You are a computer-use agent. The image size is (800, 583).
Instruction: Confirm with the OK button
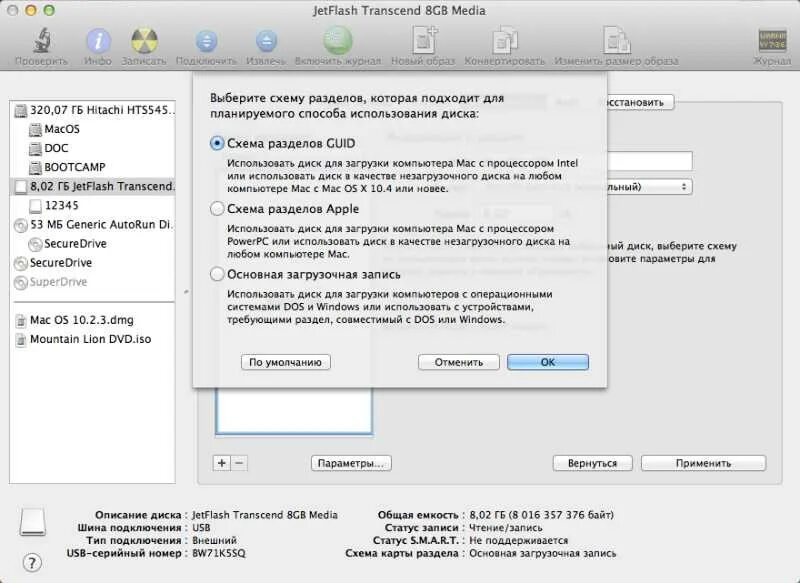(x=547, y=362)
